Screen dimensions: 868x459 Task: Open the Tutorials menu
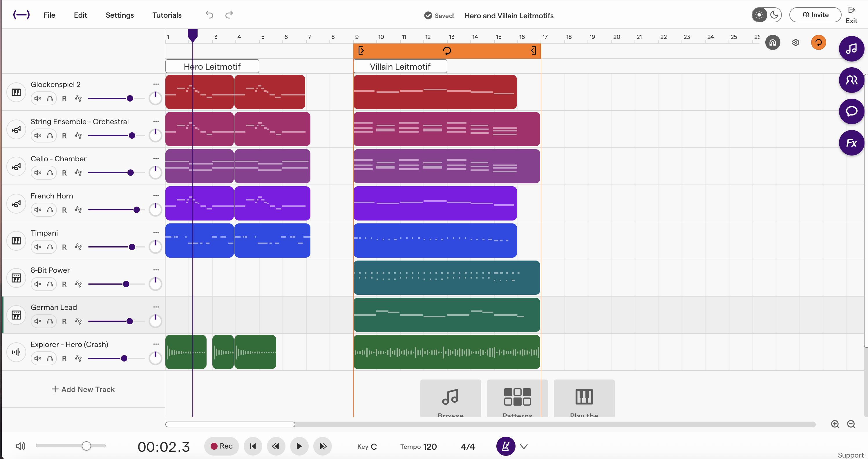[x=167, y=15]
